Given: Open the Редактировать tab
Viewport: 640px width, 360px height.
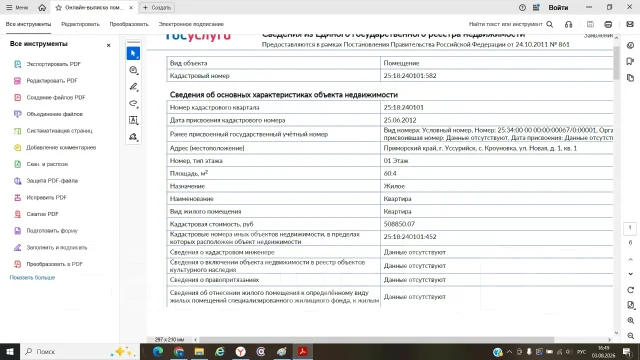Looking at the screenshot, I should tap(80, 24).
